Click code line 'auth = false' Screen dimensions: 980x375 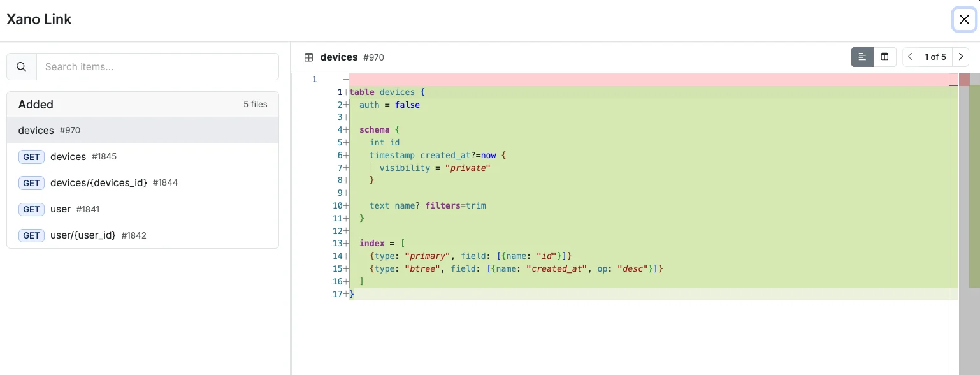pos(389,105)
